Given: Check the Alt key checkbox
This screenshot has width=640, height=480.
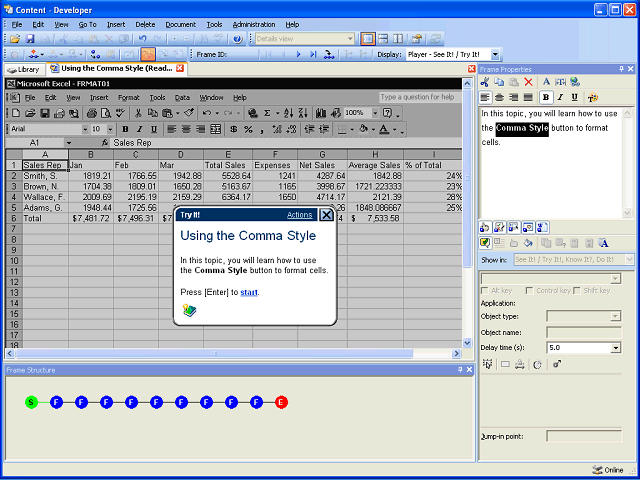Looking at the screenshot, I should pos(485,291).
